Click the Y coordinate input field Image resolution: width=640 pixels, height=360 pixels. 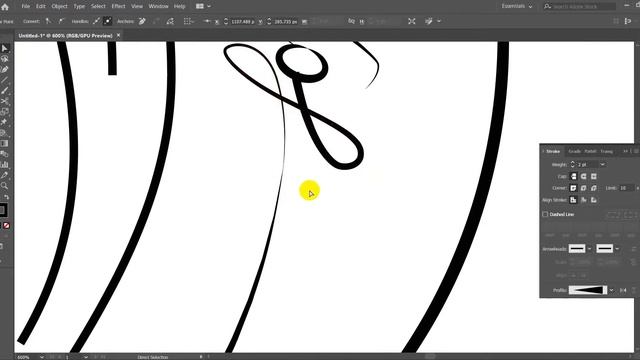286,21
